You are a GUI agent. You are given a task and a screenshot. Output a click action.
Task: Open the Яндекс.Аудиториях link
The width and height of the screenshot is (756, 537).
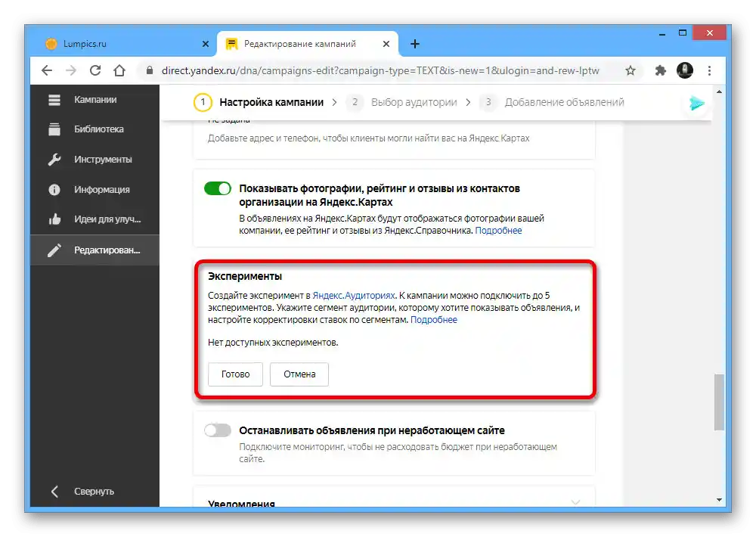pos(354,296)
